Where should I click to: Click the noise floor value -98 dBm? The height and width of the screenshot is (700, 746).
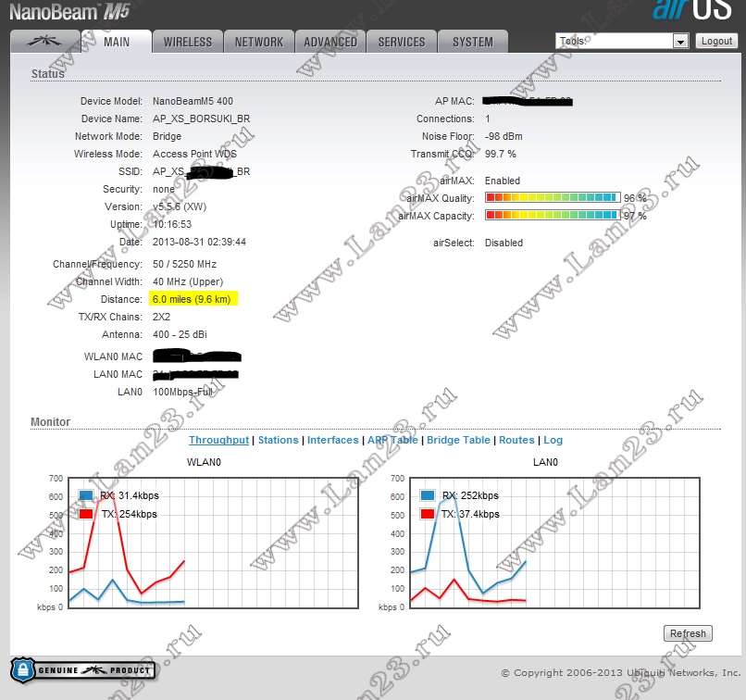(x=504, y=136)
